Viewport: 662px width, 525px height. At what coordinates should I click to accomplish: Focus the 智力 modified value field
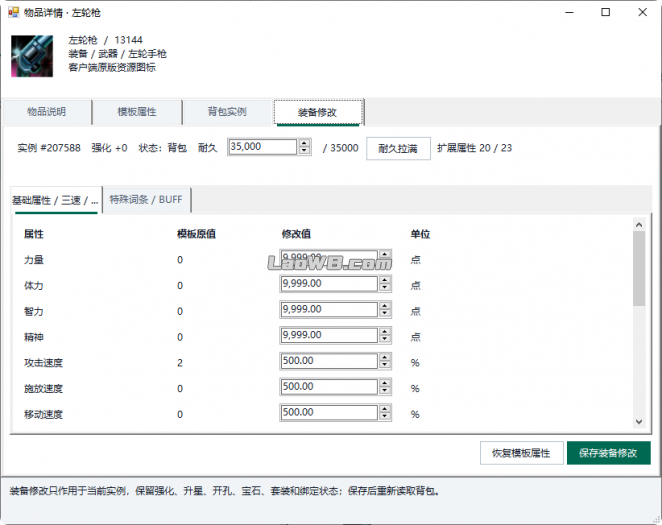[x=329, y=309]
